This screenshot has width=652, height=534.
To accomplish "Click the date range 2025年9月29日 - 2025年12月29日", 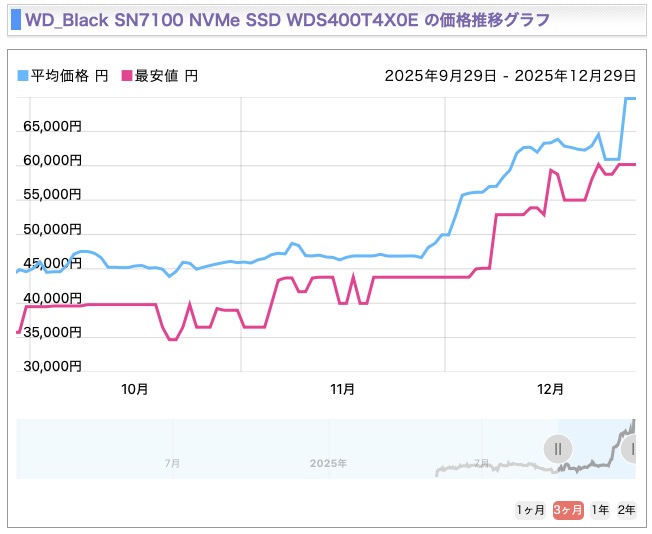I will point(510,76).
